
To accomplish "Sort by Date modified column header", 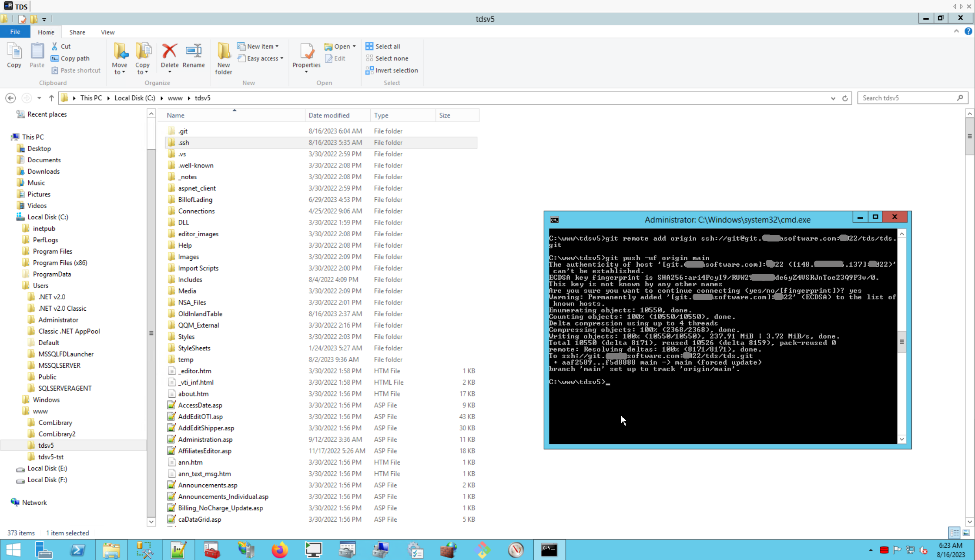I will pyautogui.click(x=329, y=115).
